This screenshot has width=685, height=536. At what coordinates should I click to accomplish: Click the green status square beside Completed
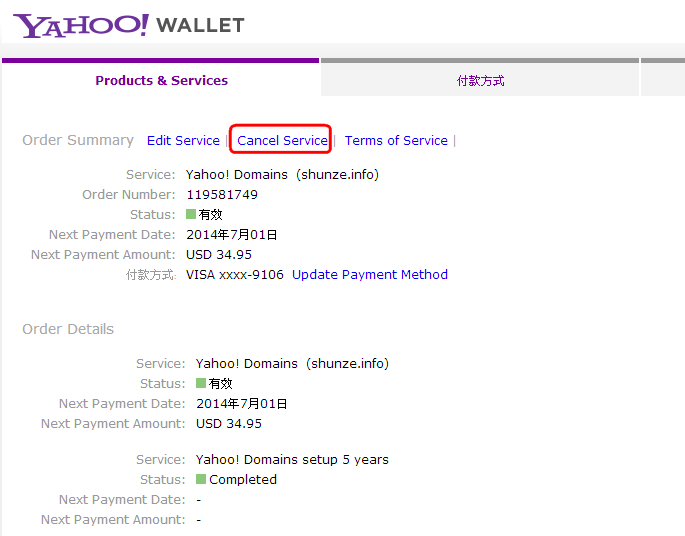click(x=201, y=479)
